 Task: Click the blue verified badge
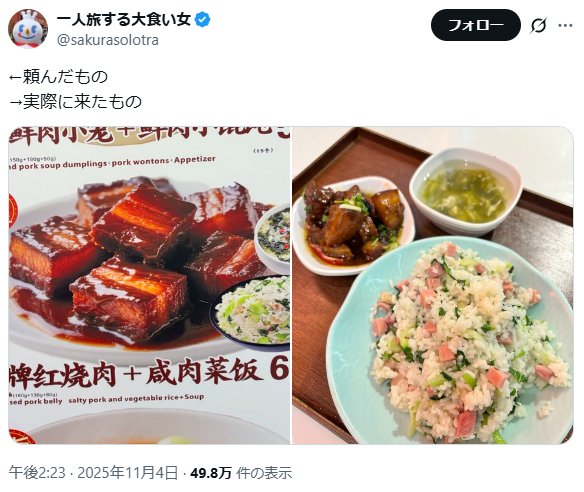click(203, 19)
